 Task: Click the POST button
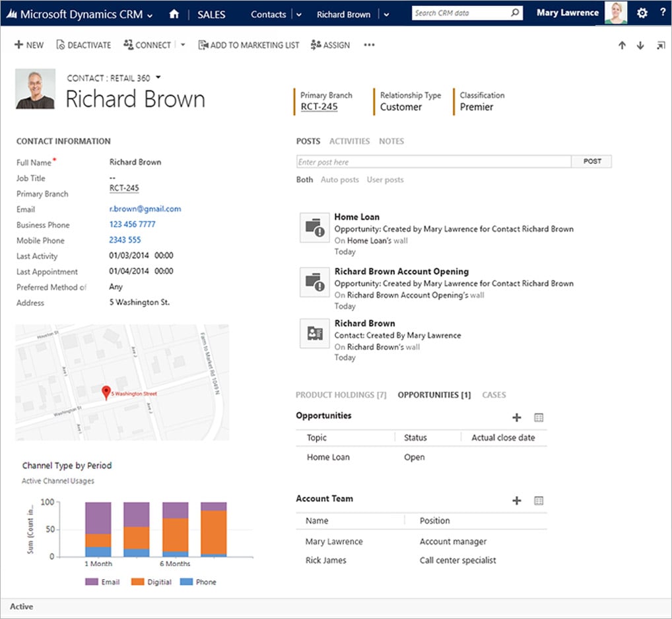coord(591,161)
